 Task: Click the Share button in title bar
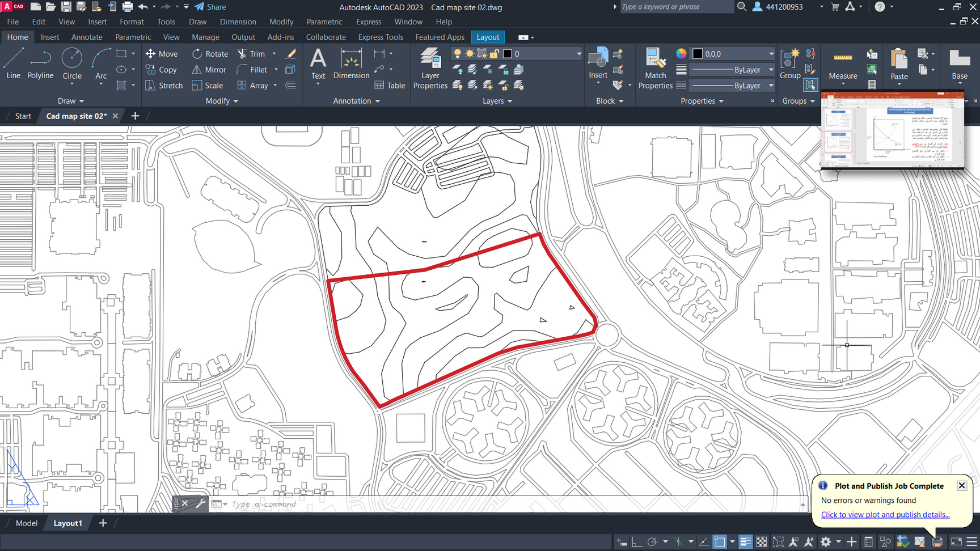pyautogui.click(x=210, y=7)
